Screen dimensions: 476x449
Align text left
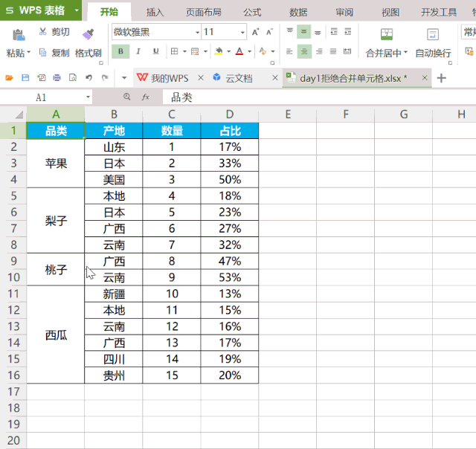[x=289, y=51]
